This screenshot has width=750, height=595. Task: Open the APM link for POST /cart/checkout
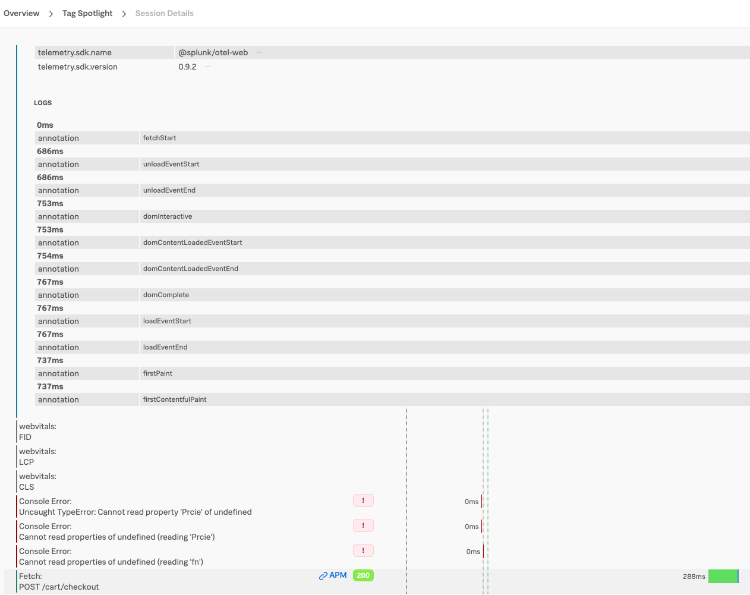pyautogui.click(x=333, y=576)
